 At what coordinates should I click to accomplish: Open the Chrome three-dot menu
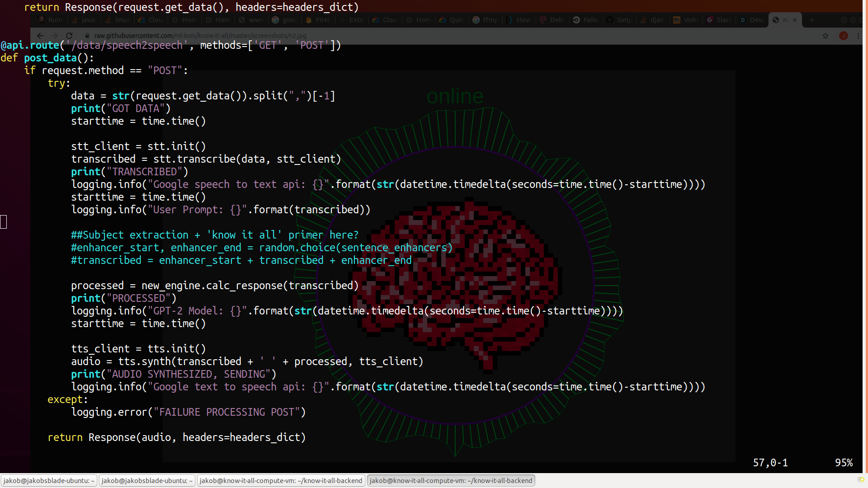(x=858, y=36)
